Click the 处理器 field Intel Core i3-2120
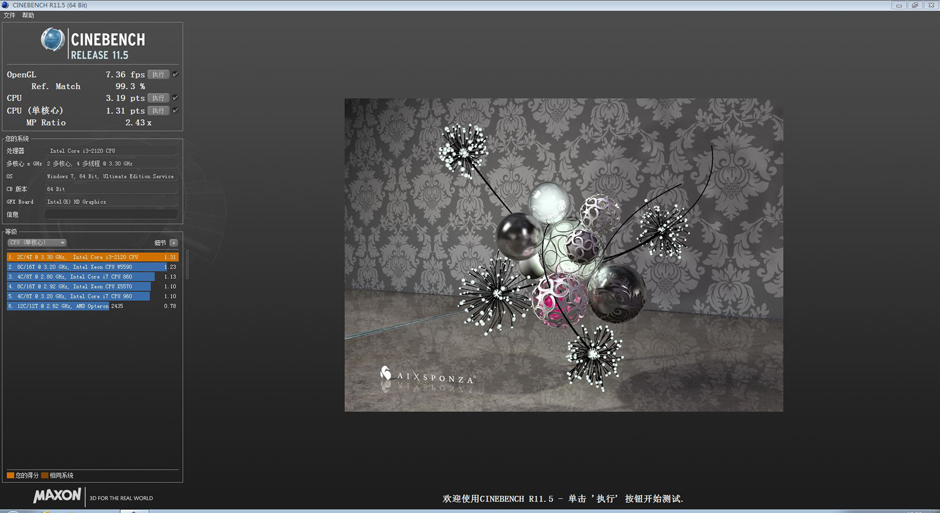This screenshot has width=940, height=513. coord(112,151)
